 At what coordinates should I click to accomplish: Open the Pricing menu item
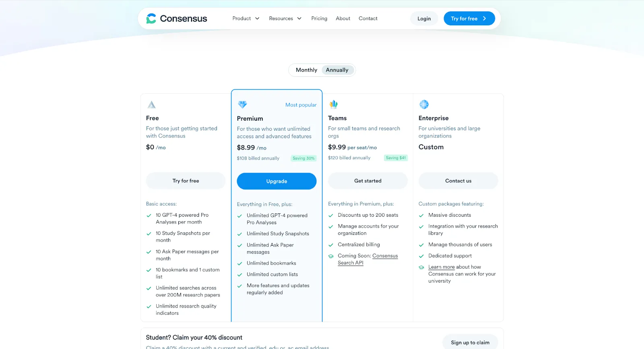(x=319, y=18)
